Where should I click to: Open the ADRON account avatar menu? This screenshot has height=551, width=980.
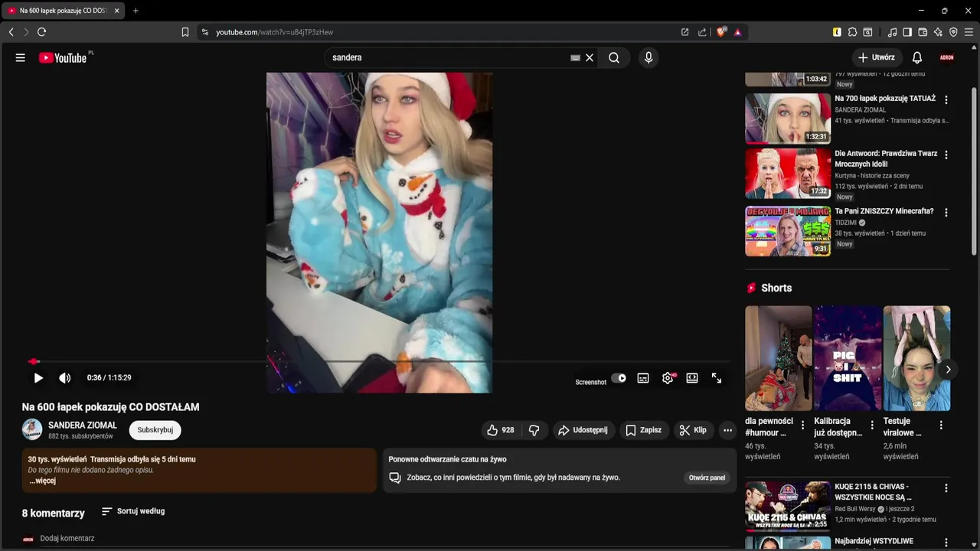(947, 57)
